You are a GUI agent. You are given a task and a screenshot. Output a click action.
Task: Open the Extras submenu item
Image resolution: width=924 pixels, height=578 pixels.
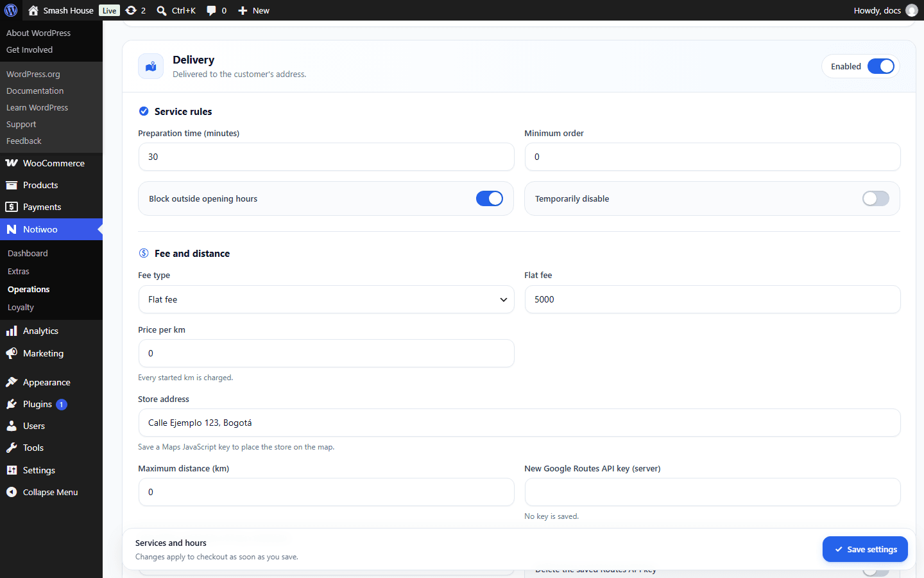pyautogui.click(x=19, y=272)
